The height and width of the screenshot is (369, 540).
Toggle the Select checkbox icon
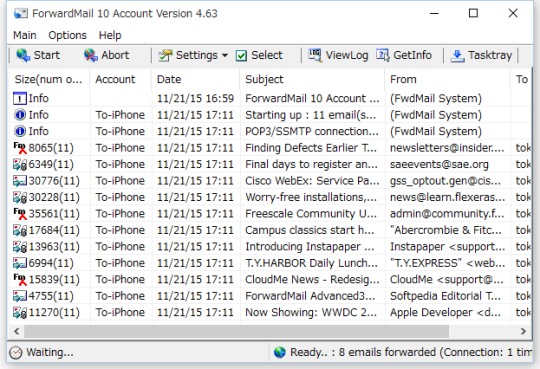241,55
